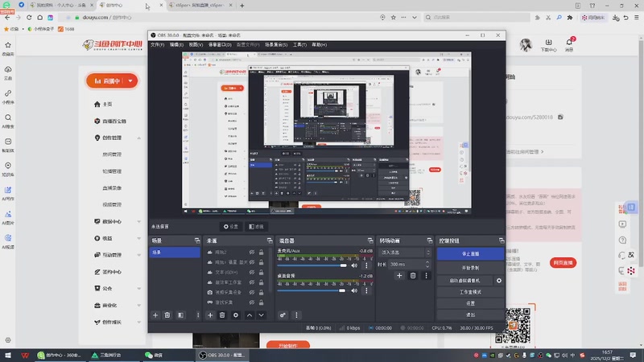
Task: Expand the 创作成长 sidebar section
Action: click(x=138, y=323)
